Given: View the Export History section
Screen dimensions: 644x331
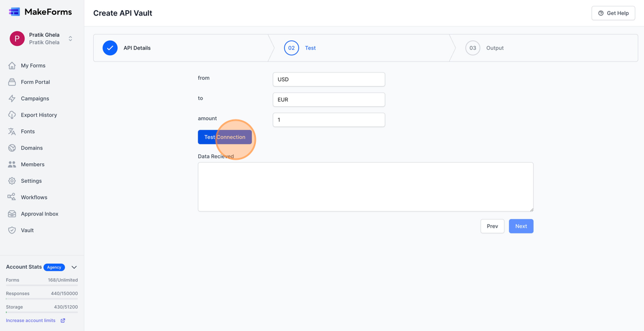Looking at the screenshot, I should pos(36,114).
